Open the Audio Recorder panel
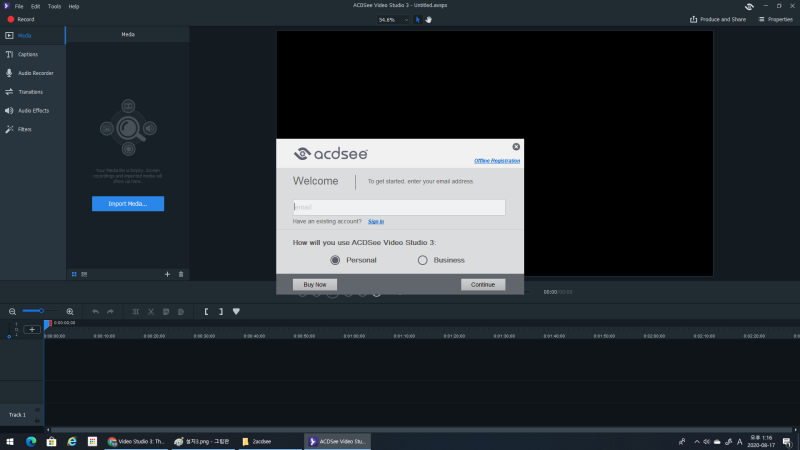The width and height of the screenshot is (800, 450). tap(33, 73)
